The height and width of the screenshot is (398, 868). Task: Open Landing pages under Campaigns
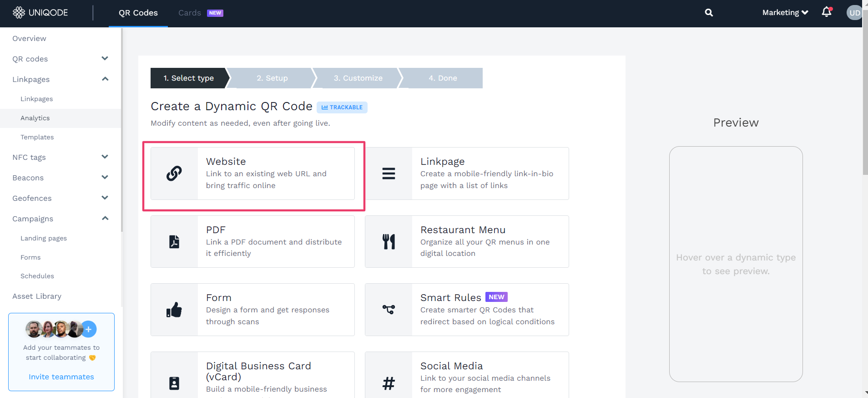tap(44, 238)
